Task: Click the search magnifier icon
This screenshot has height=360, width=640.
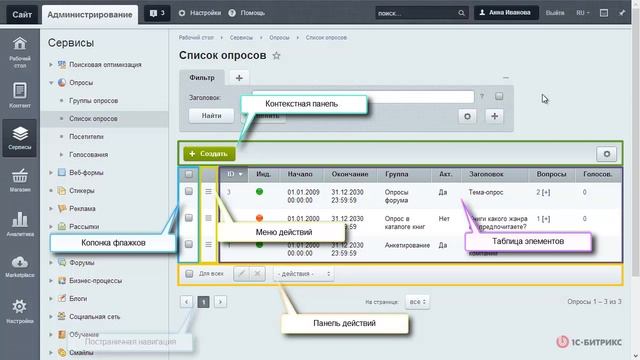Action: 461,13
